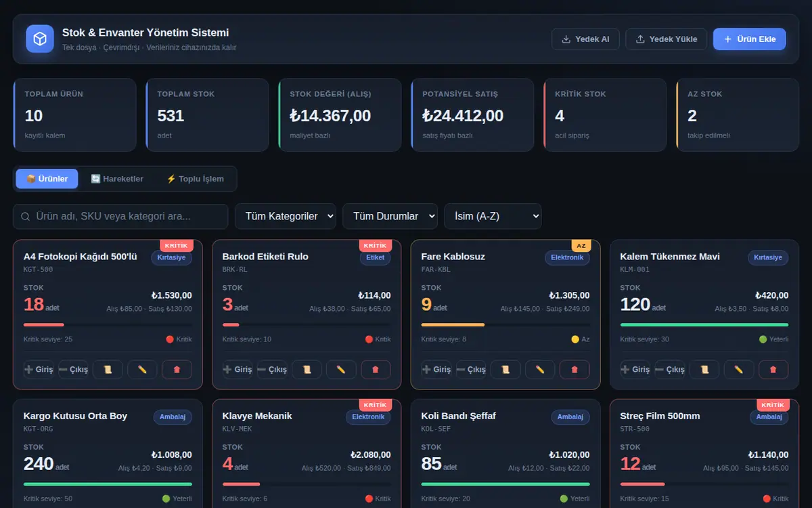Delete Barkod Etiketi Rulo using trash icon
This screenshot has height=508, width=812.
coord(376,369)
